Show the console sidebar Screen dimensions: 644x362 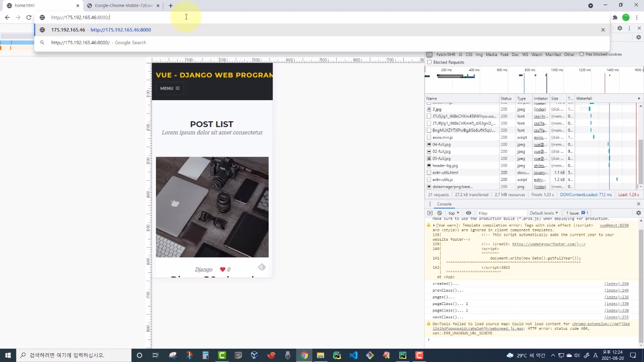pos(430,213)
